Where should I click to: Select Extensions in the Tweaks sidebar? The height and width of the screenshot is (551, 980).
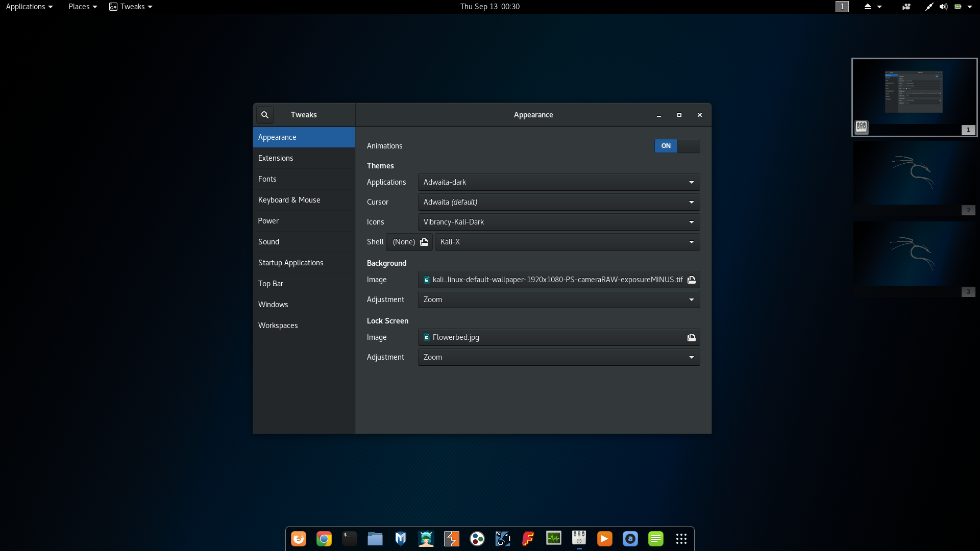click(x=304, y=158)
